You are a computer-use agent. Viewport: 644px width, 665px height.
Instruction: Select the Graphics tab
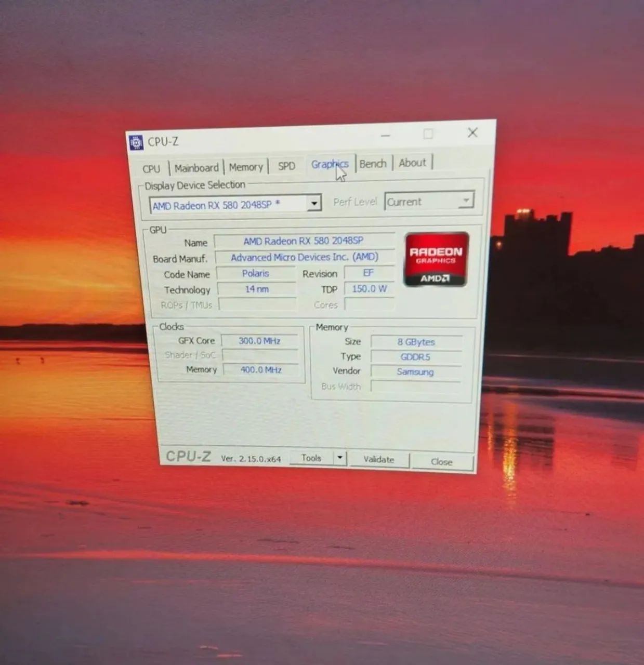[330, 164]
